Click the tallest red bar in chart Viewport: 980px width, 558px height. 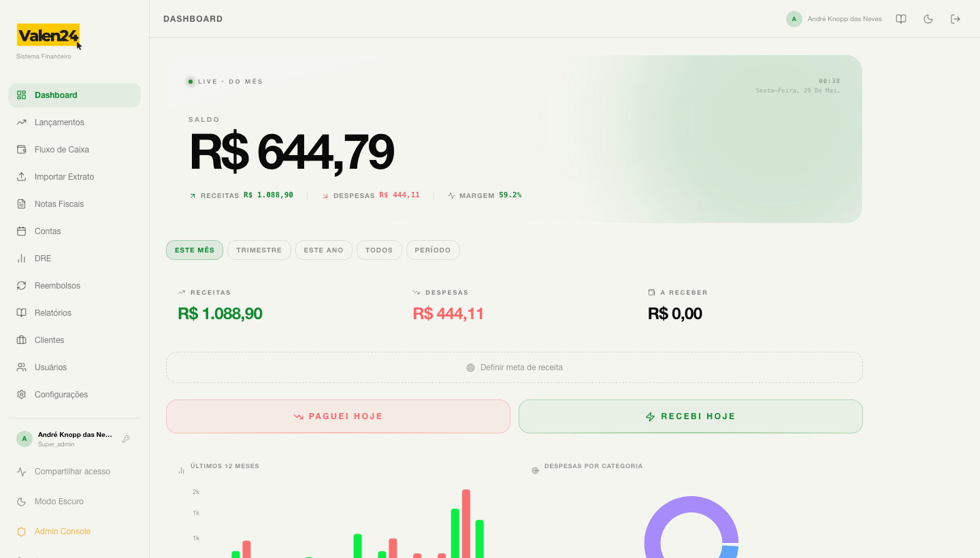466,524
